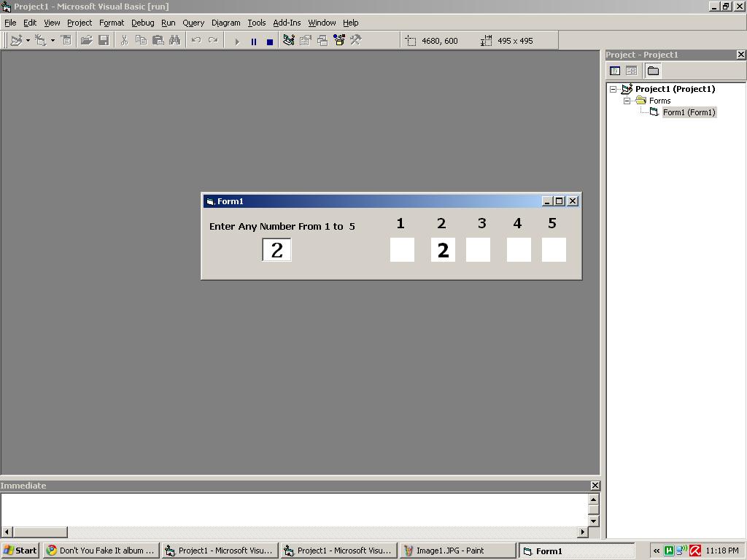This screenshot has height=560, width=747.
Task: Select Project1 (Project1) root node
Action: 675,89
